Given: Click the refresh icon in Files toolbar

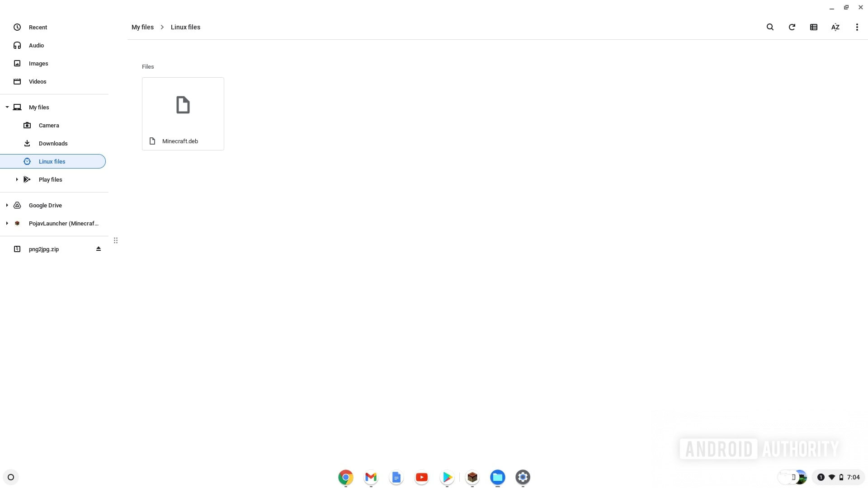Looking at the screenshot, I should [792, 27].
